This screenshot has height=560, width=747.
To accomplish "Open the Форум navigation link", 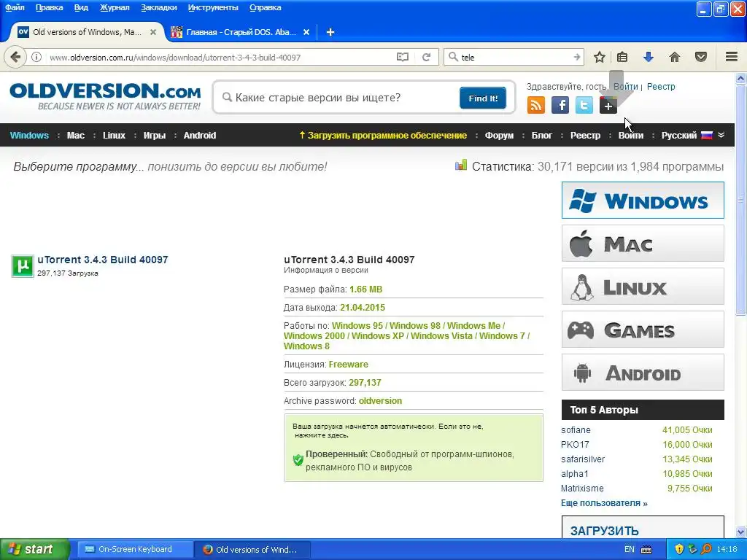I will 499,135.
